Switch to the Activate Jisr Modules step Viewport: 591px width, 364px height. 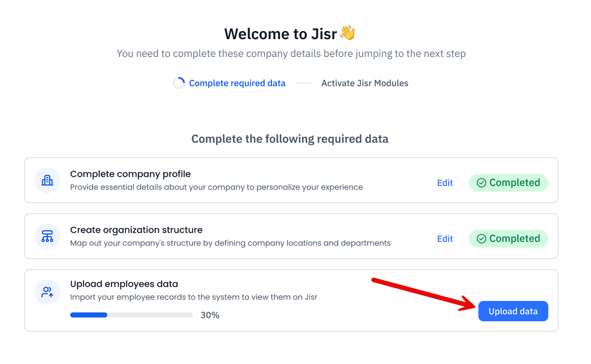coord(364,83)
